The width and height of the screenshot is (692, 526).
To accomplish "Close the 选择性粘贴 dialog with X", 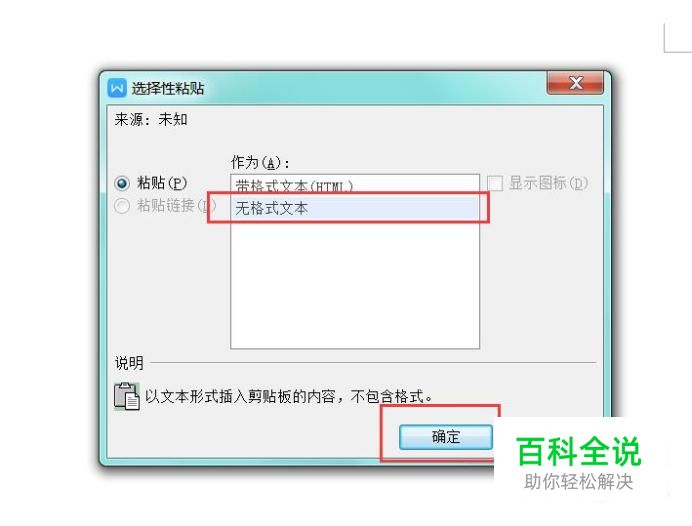I will click(575, 83).
